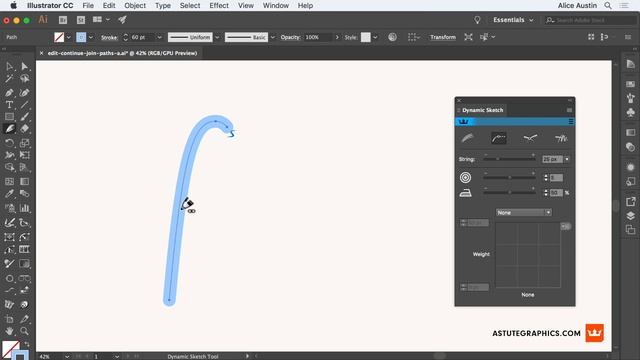Open the Object menu
The height and width of the screenshot is (360, 640).
[135, 6]
